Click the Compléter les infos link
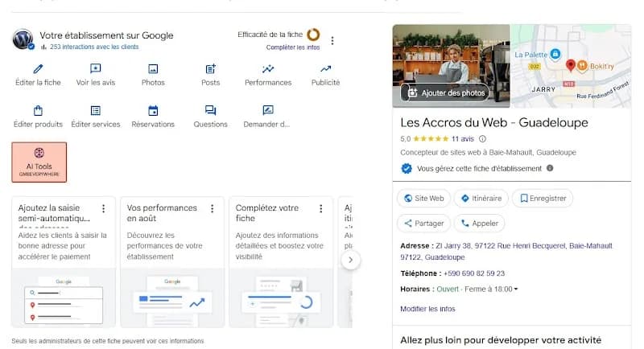Image resolution: width=644 pixels, height=349 pixels. [293, 47]
